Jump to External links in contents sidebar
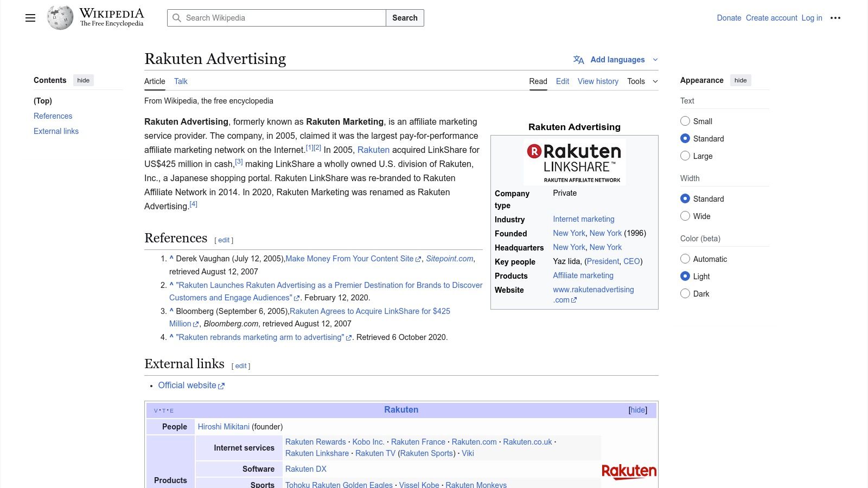 pos(56,131)
